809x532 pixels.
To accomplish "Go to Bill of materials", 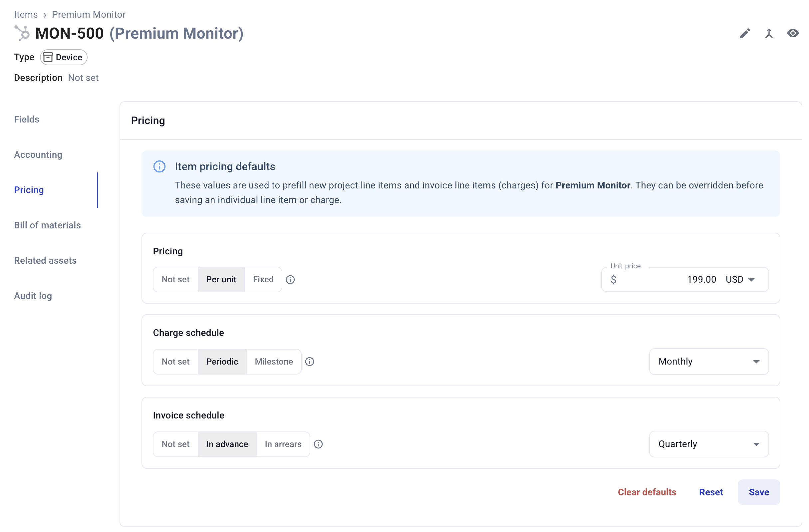I will point(47,225).
